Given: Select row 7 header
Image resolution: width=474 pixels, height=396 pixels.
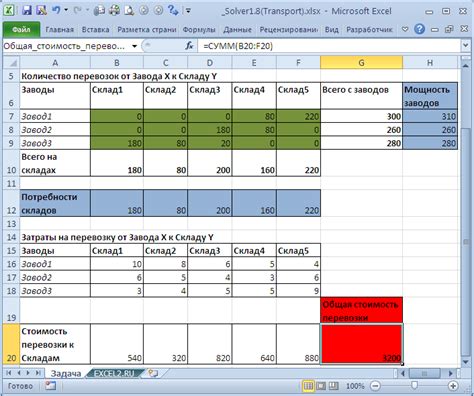Looking at the screenshot, I should 11,116.
